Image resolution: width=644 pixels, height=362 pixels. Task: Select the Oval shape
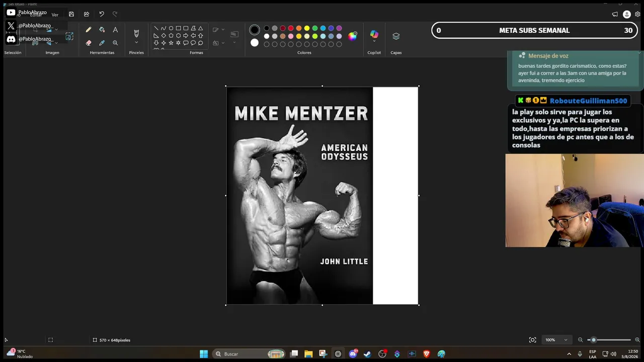(x=171, y=28)
